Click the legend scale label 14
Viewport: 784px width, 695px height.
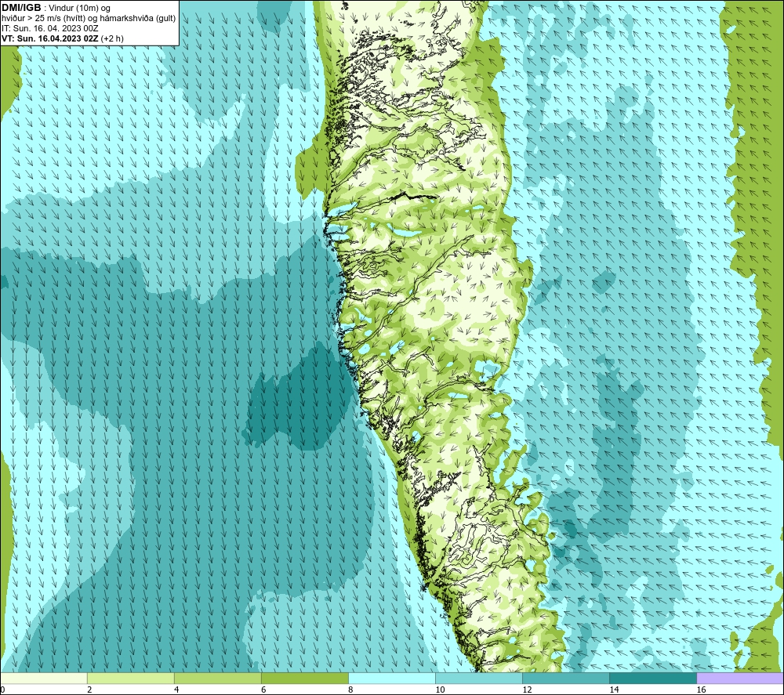614,690
